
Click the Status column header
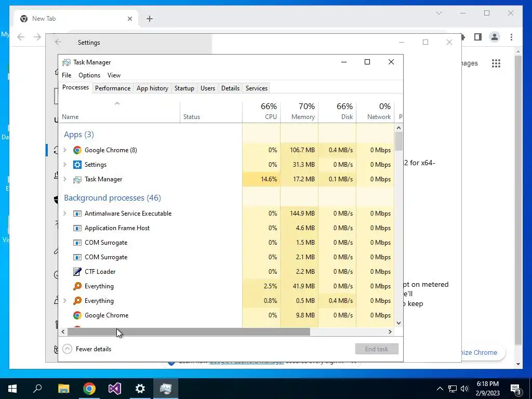coord(211,112)
